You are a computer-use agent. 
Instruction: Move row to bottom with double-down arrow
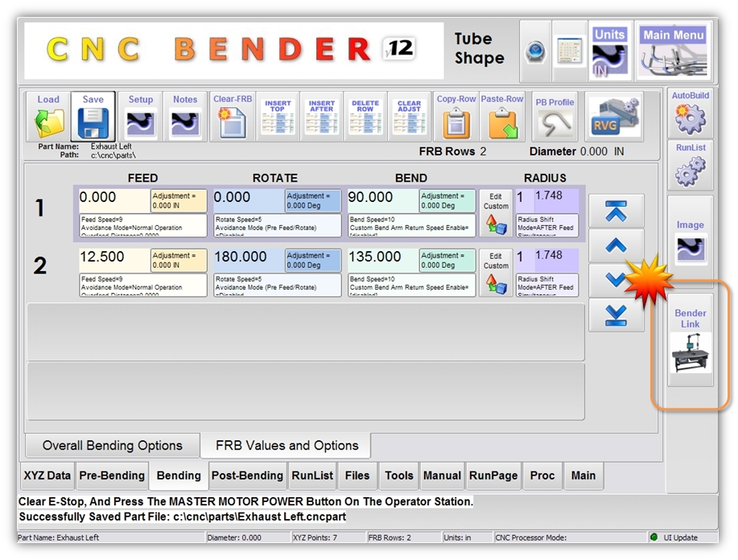(x=616, y=315)
